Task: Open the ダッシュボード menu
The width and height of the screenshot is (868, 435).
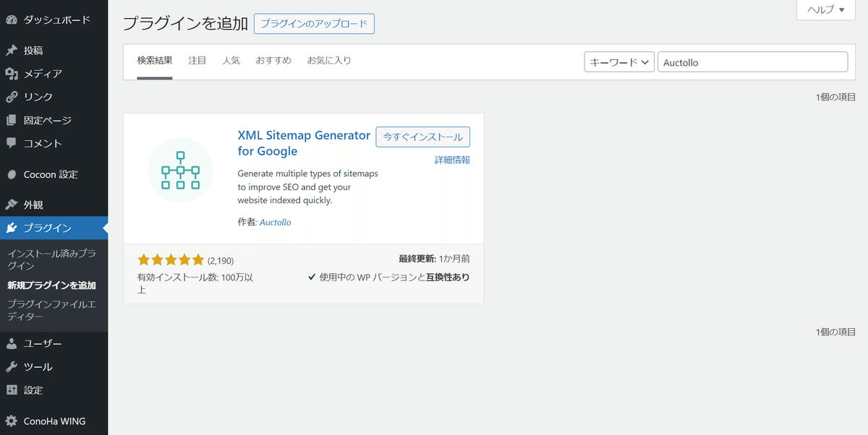Action: click(54, 20)
